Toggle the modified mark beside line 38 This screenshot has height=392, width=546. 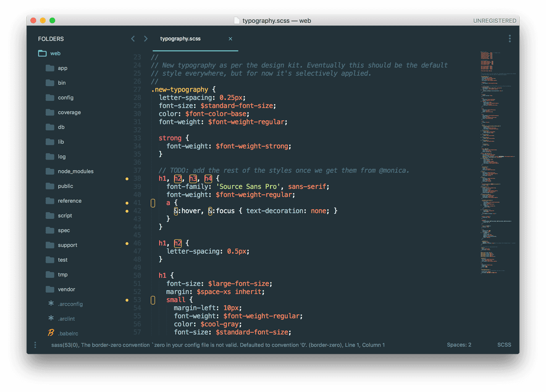point(127,179)
